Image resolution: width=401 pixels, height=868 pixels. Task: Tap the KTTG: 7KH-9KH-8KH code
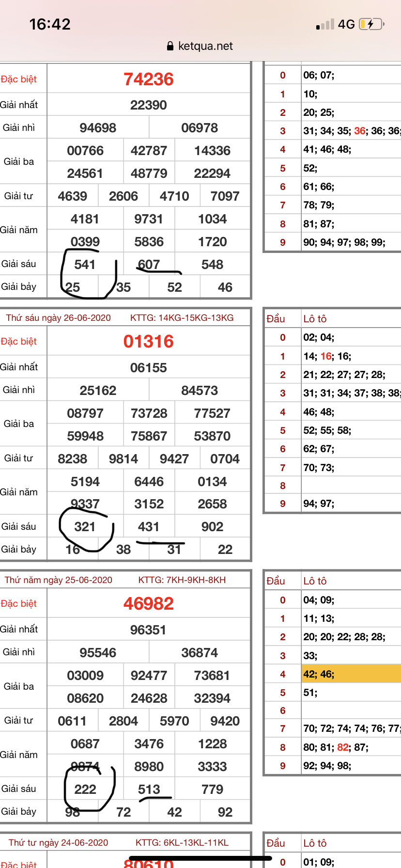(x=182, y=580)
